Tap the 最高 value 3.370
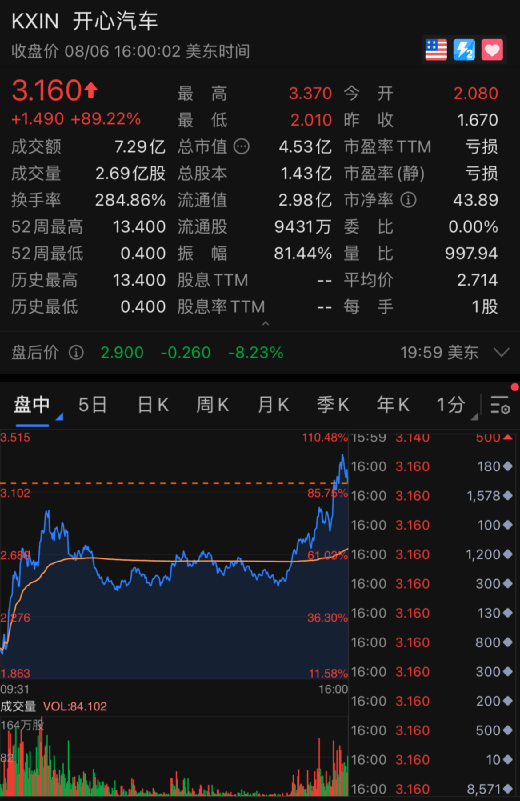This screenshot has height=801, width=520. tap(310, 93)
